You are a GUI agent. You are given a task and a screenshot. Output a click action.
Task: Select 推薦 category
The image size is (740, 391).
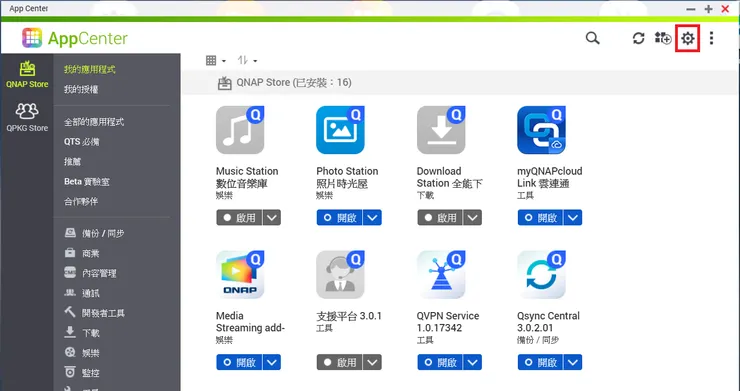pos(73,162)
